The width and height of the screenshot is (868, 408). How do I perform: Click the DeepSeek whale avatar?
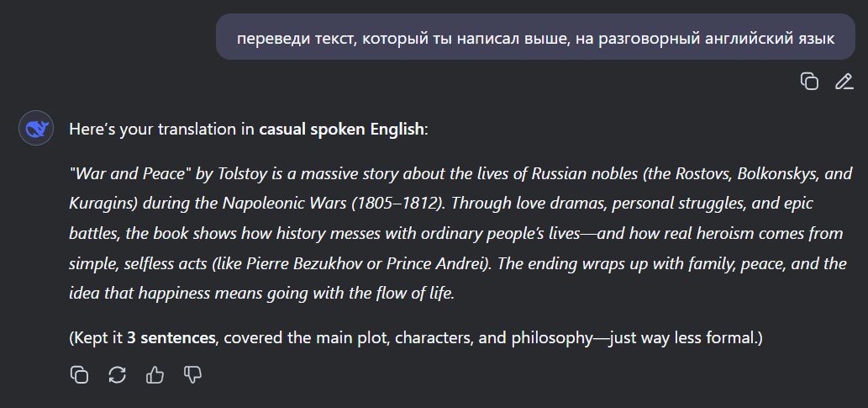tap(36, 128)
